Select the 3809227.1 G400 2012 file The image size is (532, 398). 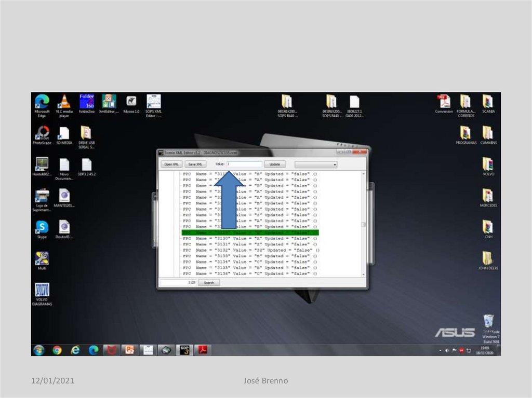point(354,106)
